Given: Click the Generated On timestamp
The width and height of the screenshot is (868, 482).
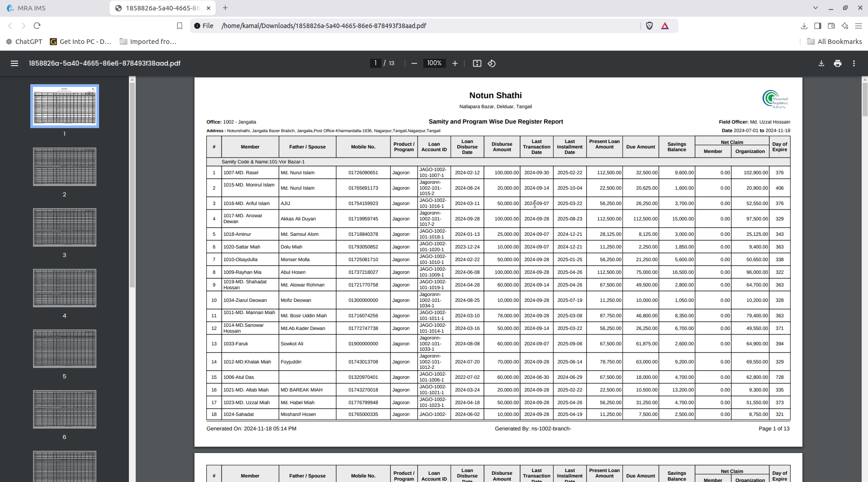Looking at the screenshot, I should coord(251,429).
